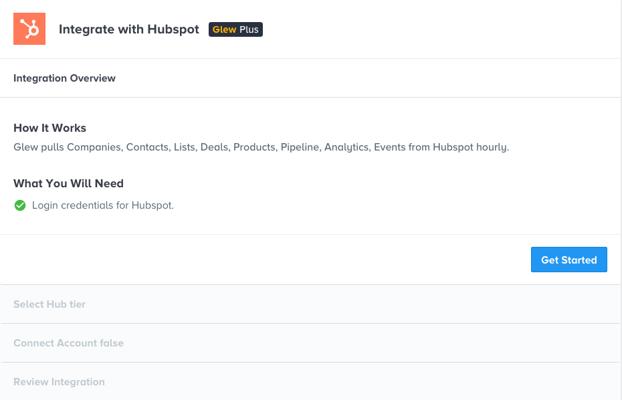622x400 pixels.
Task: Click Login credentials for Hubspot text
Action: click(x=103, y=206)
